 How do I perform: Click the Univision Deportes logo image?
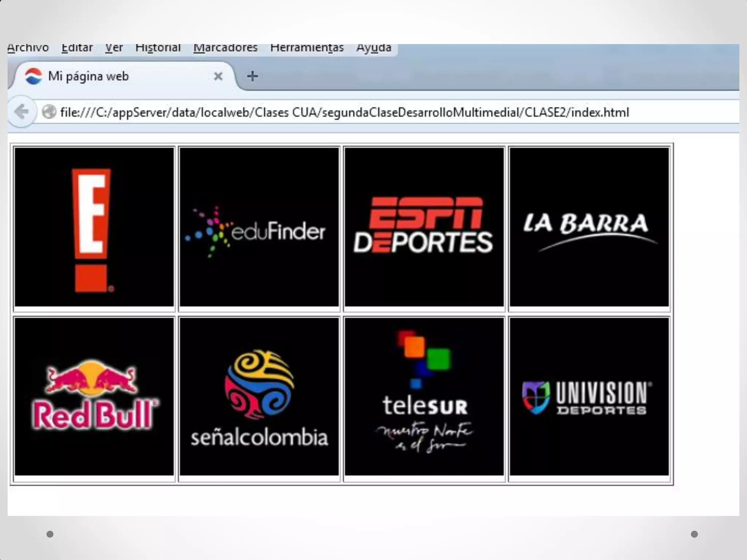point(589,397)
